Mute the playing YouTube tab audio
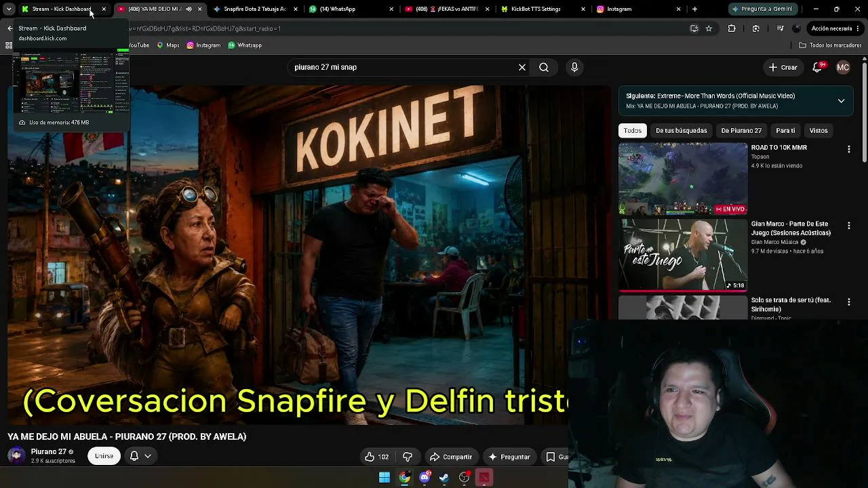Screen dimensions: 868x488 coord(189,9)
